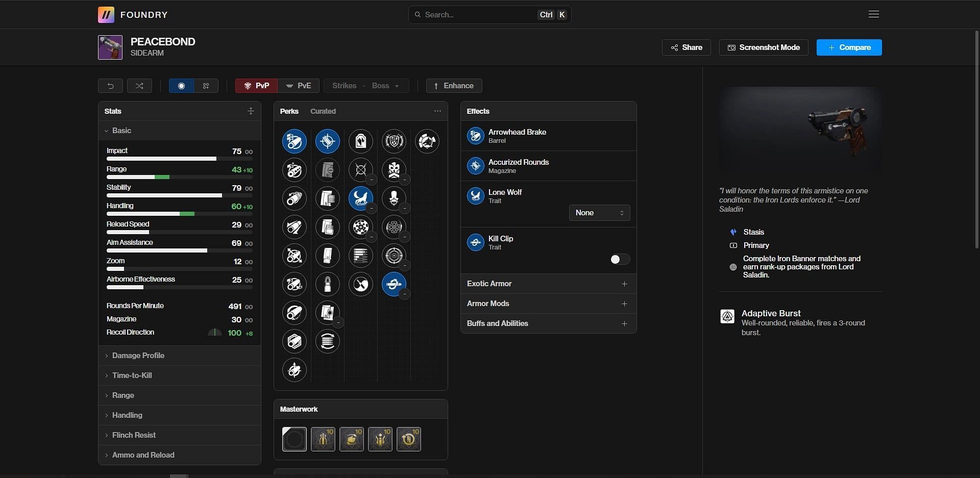Select the Kill Clip perk in grid

tap(394, 284)
